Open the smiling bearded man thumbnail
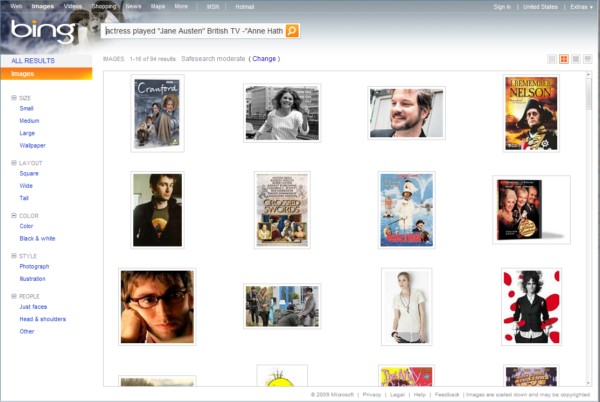Screen dimensions: 600x402 pyautogui.click(x=406, y=113)
